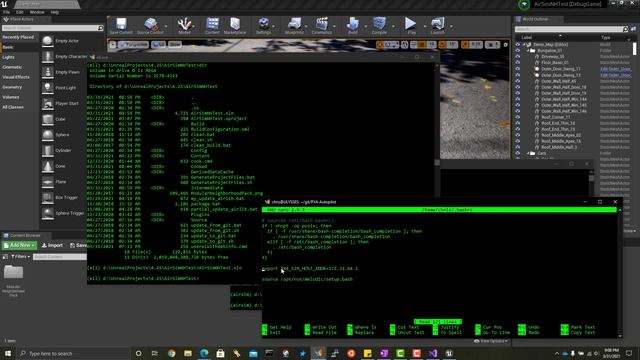Open Play options dropdown arrow
The height and width of the screenshot is (360, 640).
(424, 26)
